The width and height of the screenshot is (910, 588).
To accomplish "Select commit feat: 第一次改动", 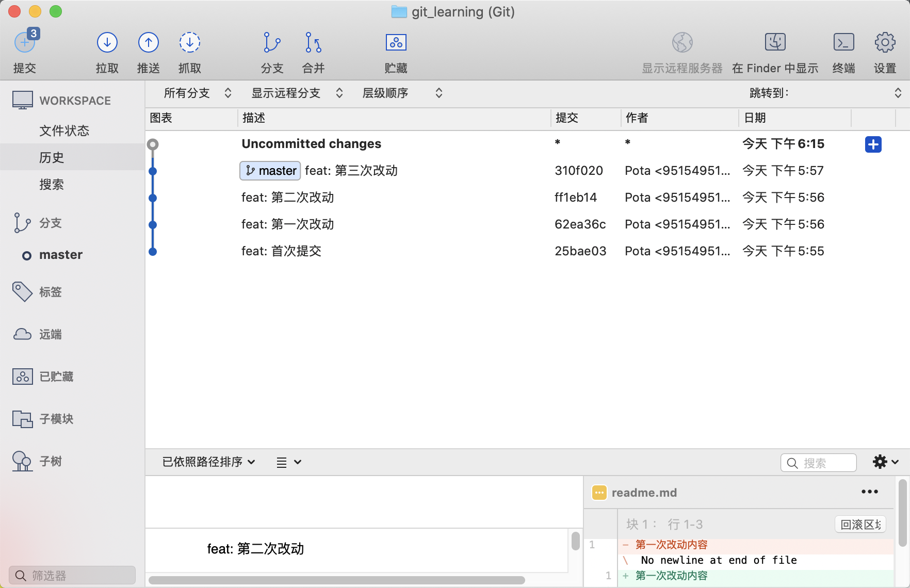I will tap(527, 224).
